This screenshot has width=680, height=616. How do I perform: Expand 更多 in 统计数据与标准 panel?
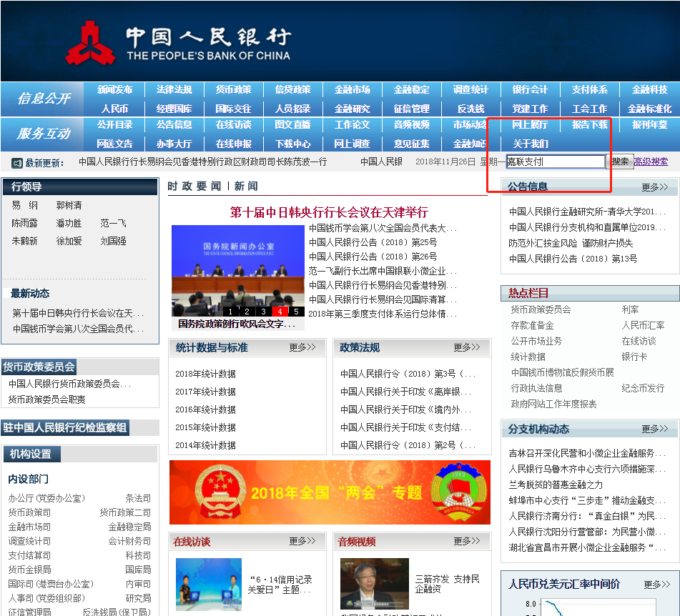click(x=302, y=347)
